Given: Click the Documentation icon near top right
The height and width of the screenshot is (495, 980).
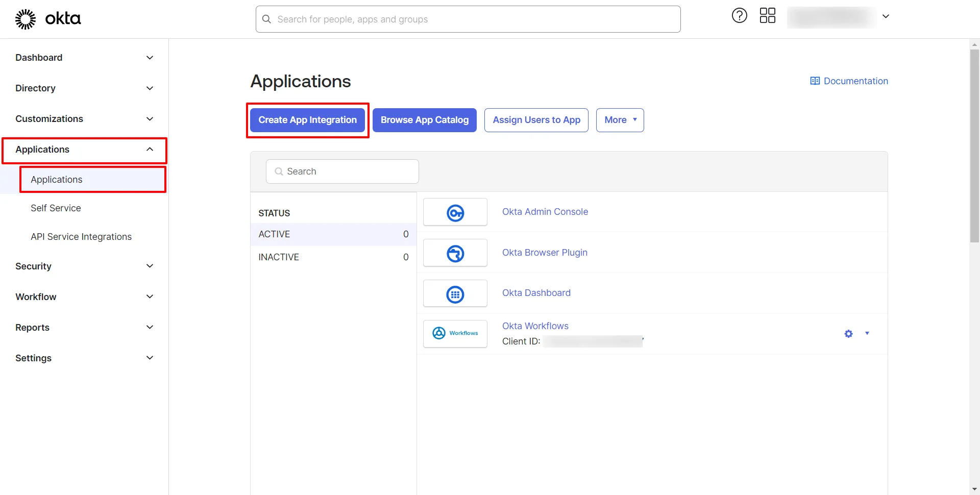Looking at the screenshot, I should tap(815, 81).
